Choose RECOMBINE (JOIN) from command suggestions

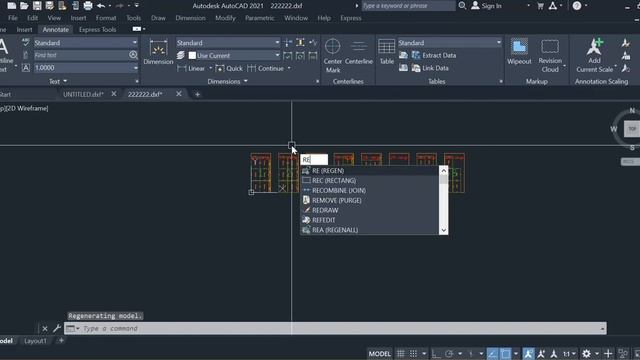[x=369, y=190]
